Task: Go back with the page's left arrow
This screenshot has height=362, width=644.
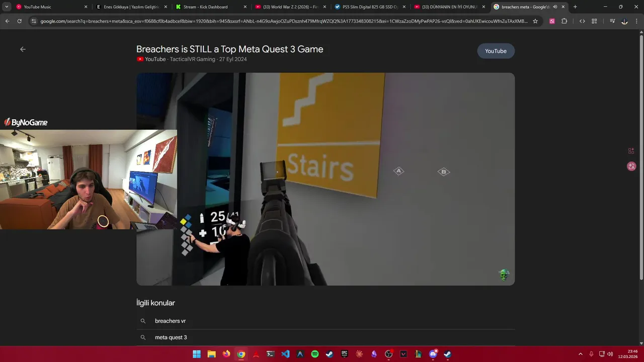Action: (23, 49)
